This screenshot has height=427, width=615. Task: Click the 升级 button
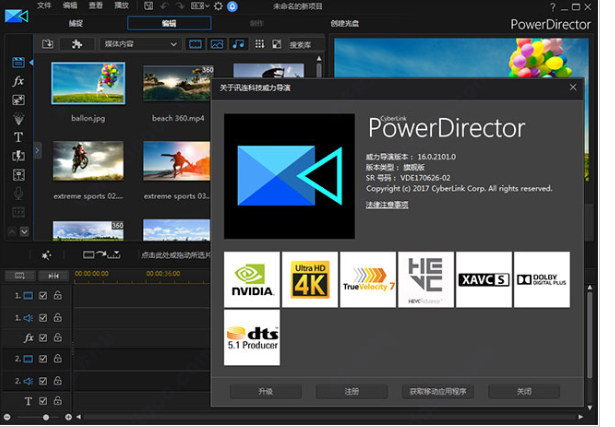pos(266,391)
